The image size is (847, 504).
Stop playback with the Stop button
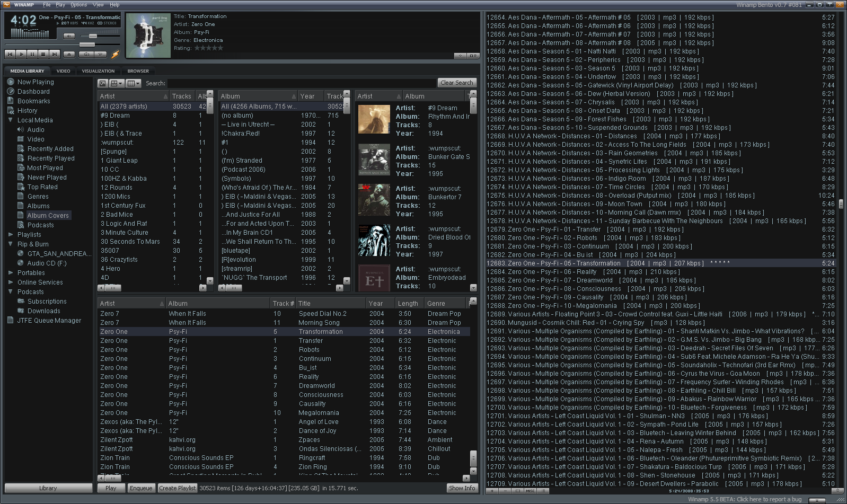(43, 54)
